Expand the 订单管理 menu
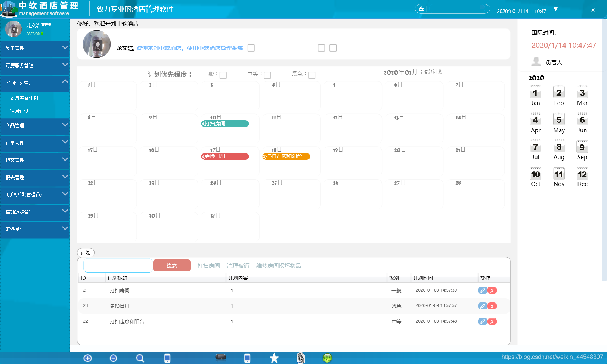The image size is (607, 364). [x=35, y=143]
